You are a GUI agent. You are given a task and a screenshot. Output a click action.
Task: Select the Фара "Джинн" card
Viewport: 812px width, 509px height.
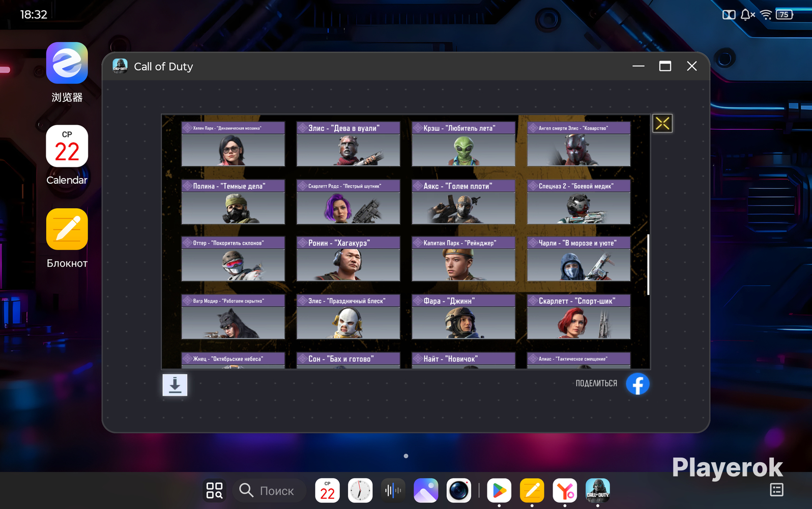point(463,317)
